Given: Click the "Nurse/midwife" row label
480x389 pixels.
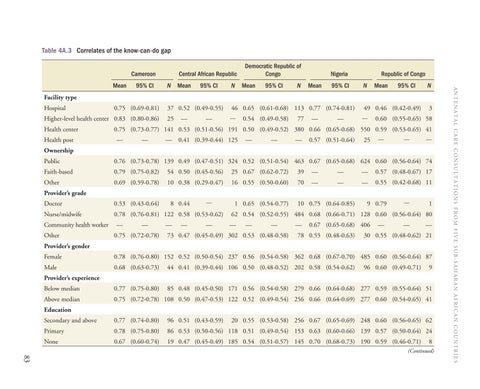Looking at the screenshot, I should click(63, 214).
